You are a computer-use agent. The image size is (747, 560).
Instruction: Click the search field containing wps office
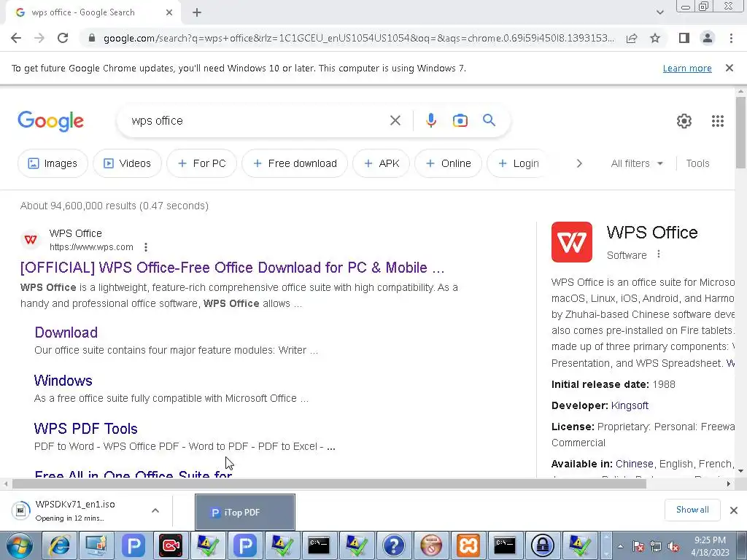[x=258, y=120]
